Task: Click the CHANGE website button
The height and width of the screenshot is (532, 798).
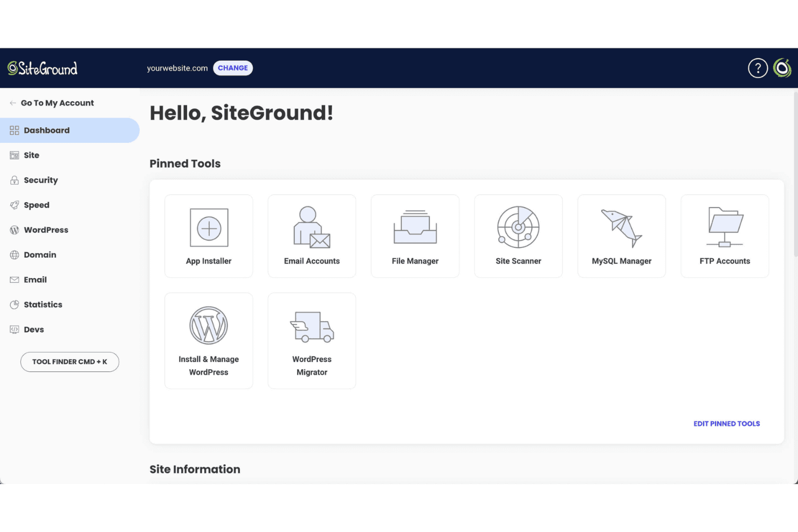Action: (233, 68)
